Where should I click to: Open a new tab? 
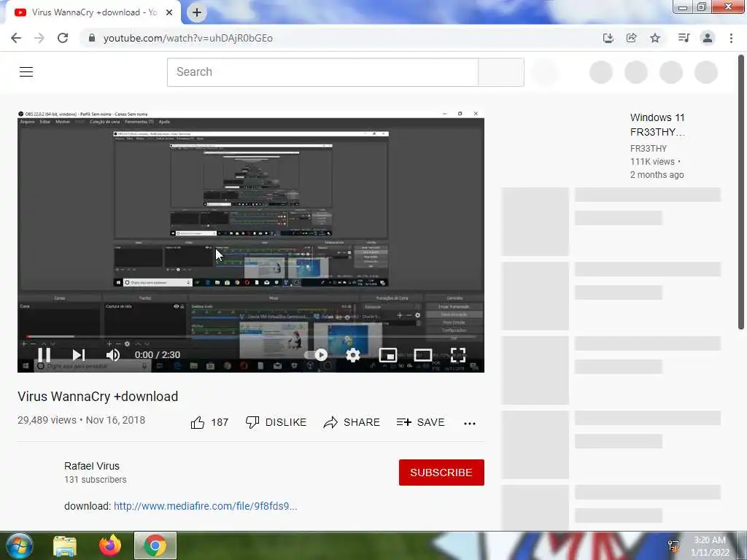pos(197,12)
